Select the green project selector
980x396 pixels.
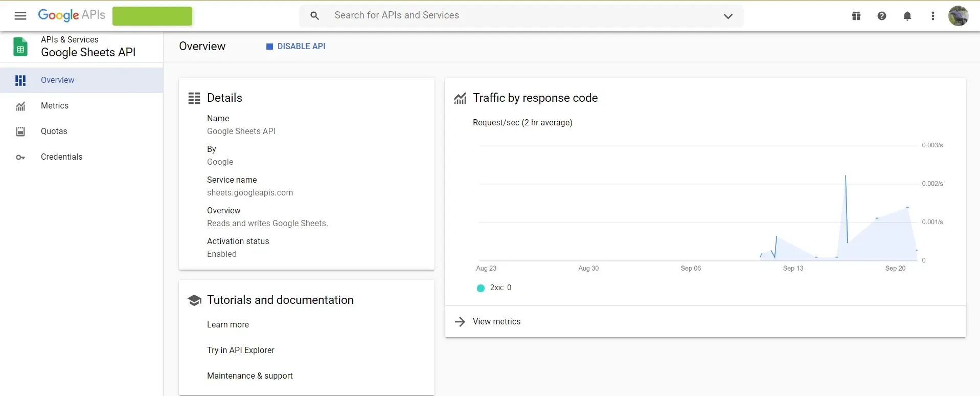[152, 16]
